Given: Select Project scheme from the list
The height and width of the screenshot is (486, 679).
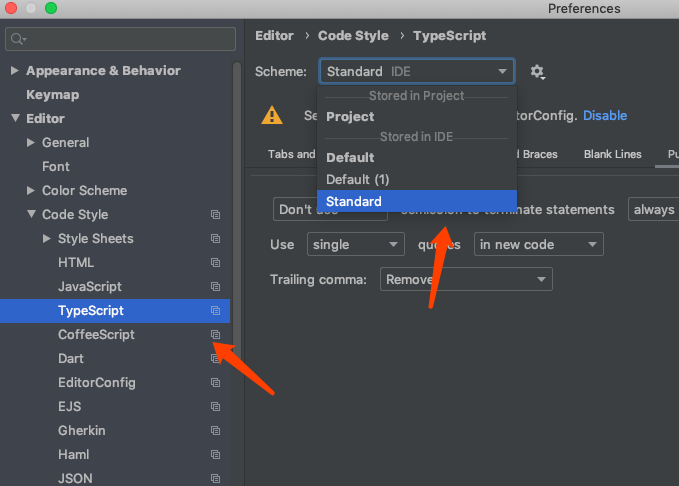Looking at the screenshot, I should (350, 117).
